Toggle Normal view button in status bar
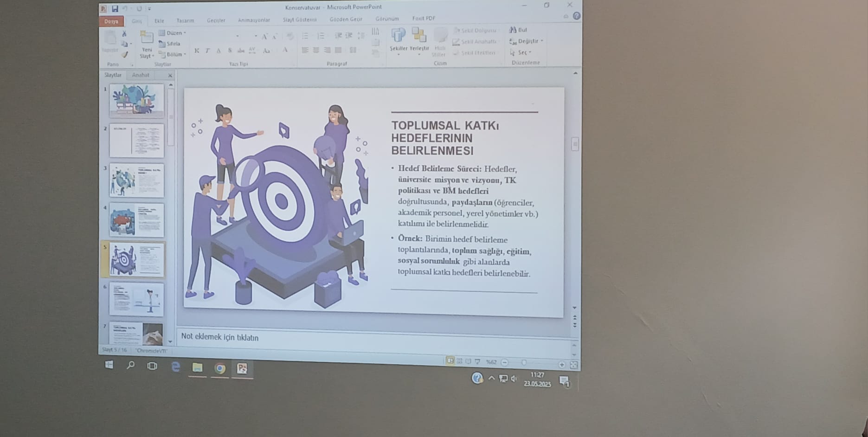The height and width of the screenshot is (437, 868). 450,361
